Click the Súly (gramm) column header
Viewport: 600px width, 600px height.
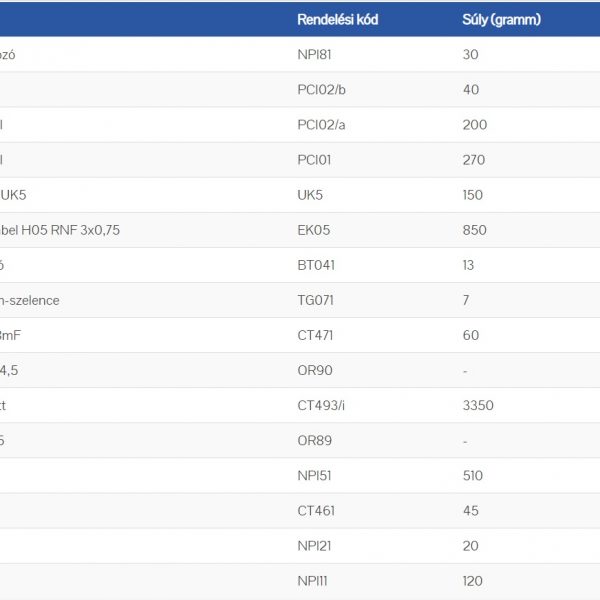coord(501,20)
